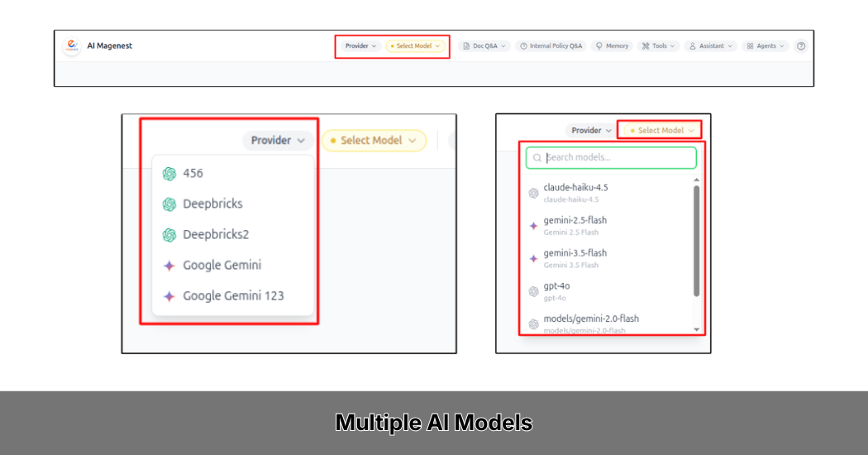Pick the gemini-2.5-flash model

coord(608,226)
